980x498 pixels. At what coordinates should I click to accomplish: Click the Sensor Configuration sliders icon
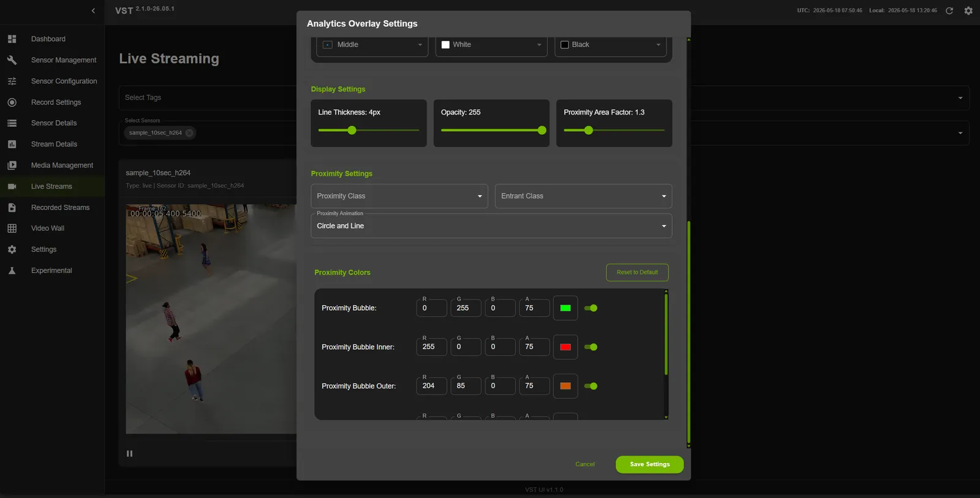point(12,81)
